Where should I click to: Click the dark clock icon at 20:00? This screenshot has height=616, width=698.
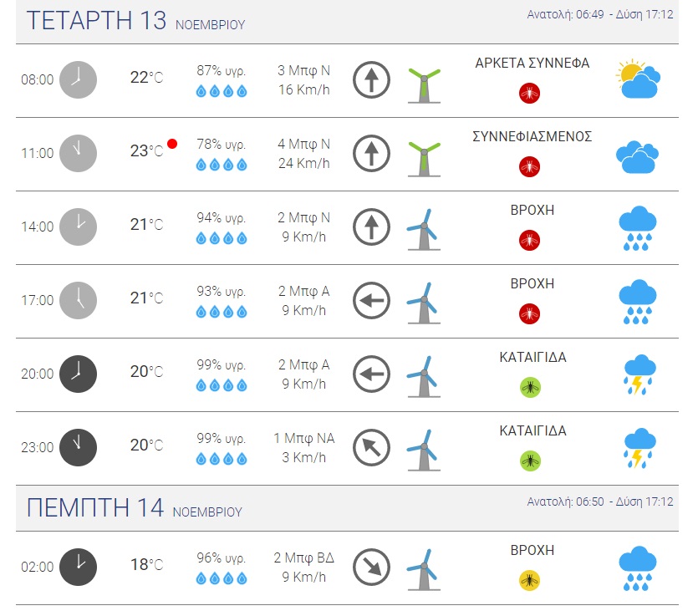click(x=79, y=374)
